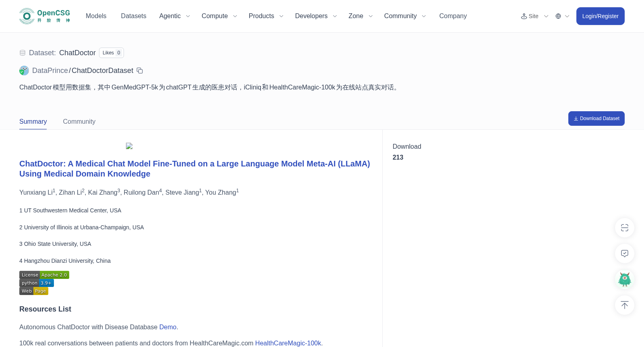Expand the Community nav dropdown
The width and height of the screenshot is (644, 347).
click(405, 16)
